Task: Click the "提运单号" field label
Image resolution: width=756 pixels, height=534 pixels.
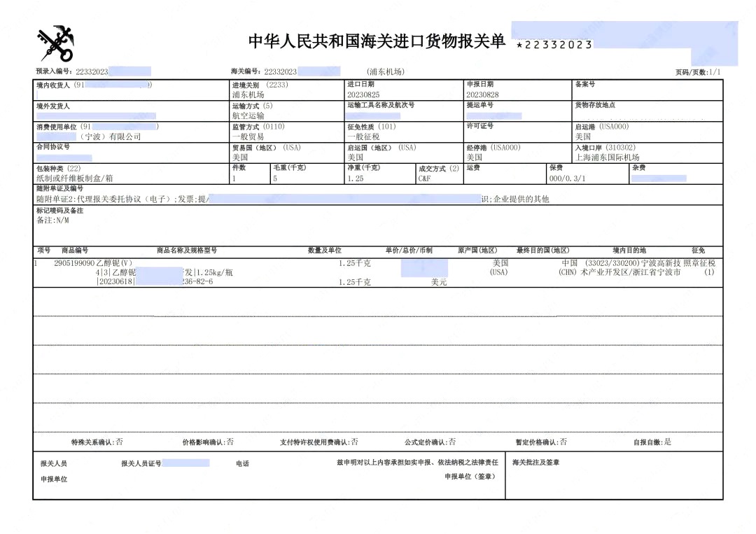Action: (x=479, y=105)
